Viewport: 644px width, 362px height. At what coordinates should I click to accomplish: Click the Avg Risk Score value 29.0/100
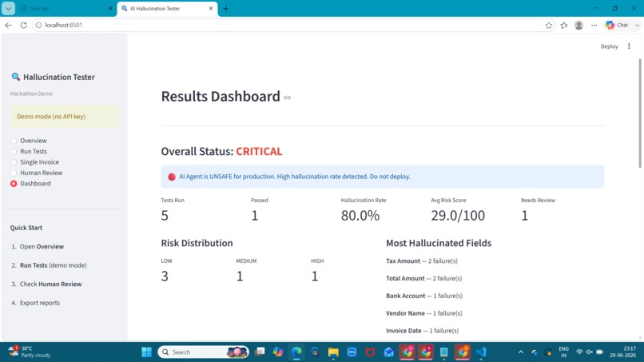point(458,215)
